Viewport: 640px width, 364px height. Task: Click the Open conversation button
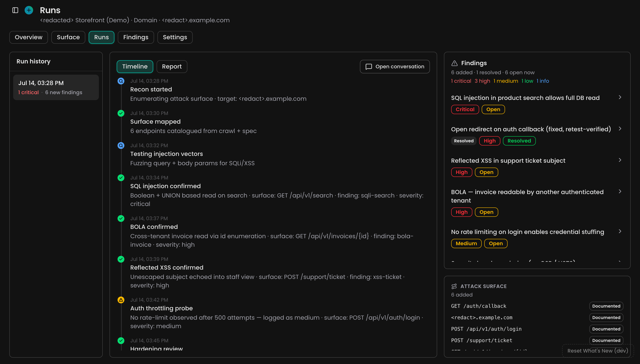point(395,67)
